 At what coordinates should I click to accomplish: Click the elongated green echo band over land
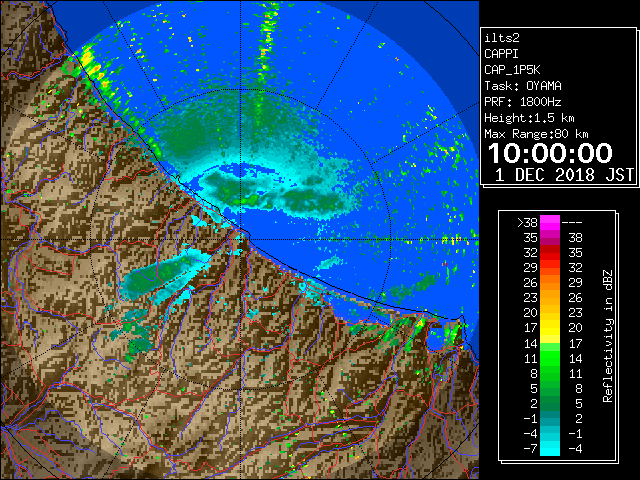pyautogui.click(x=165, y=275)
